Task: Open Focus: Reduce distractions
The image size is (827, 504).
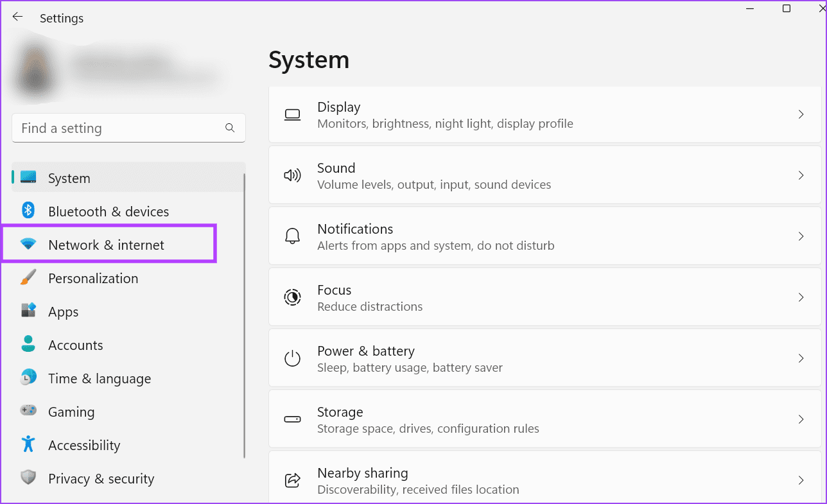Action: click(x=544, y=297)
